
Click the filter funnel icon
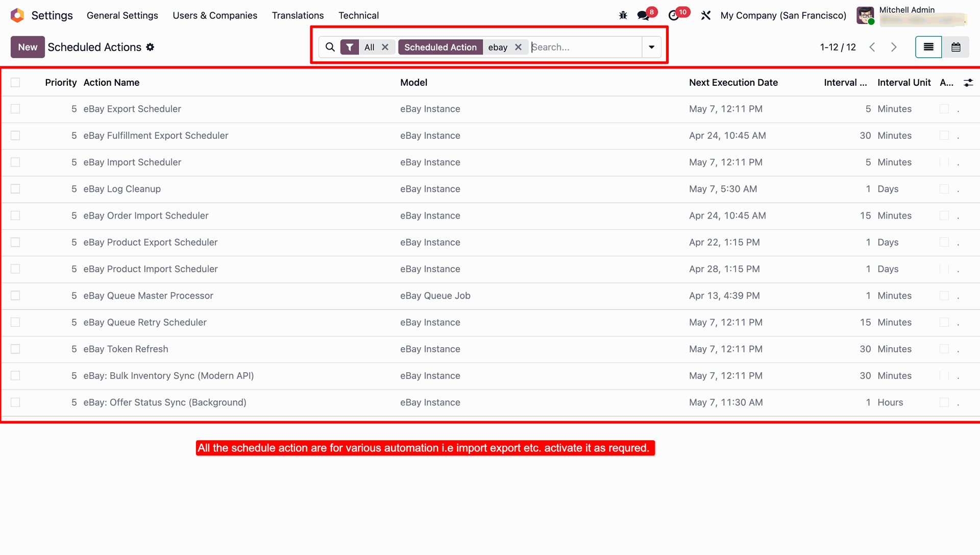350,47
